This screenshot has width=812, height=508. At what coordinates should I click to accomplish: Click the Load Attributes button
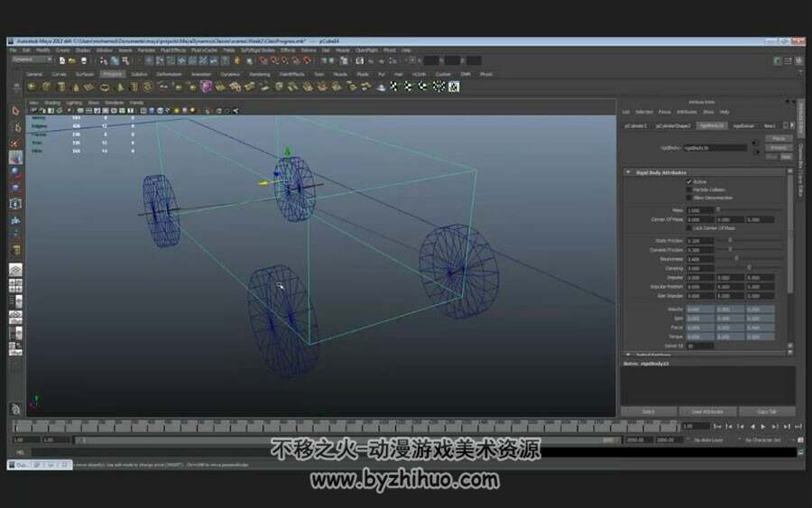(x=707, y=411)
